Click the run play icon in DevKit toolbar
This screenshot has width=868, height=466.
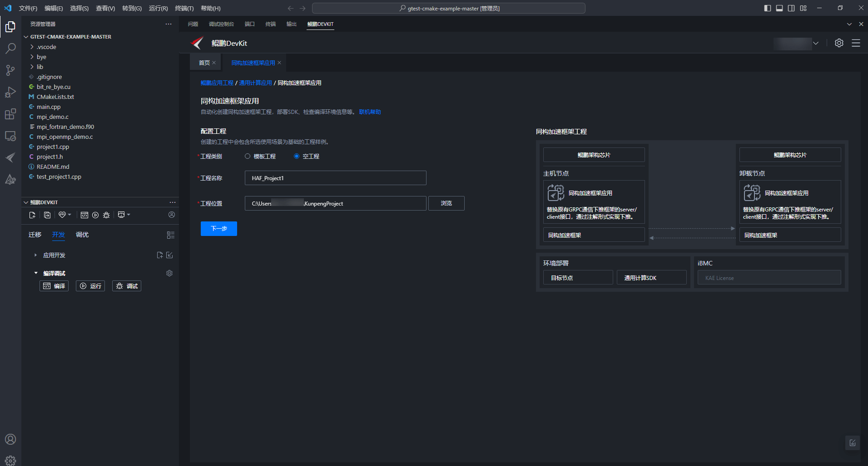point(95,215)
